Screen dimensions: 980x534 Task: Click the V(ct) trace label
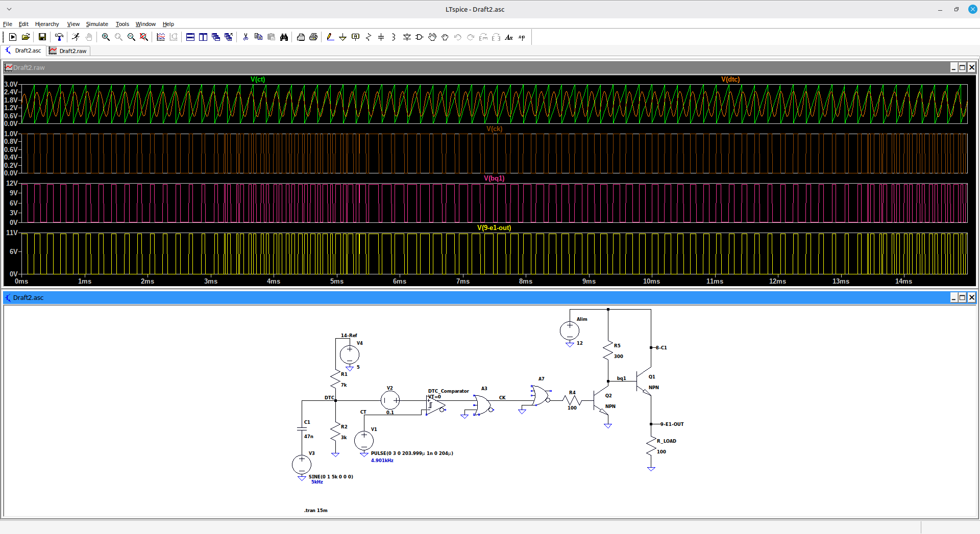(258, 79)
